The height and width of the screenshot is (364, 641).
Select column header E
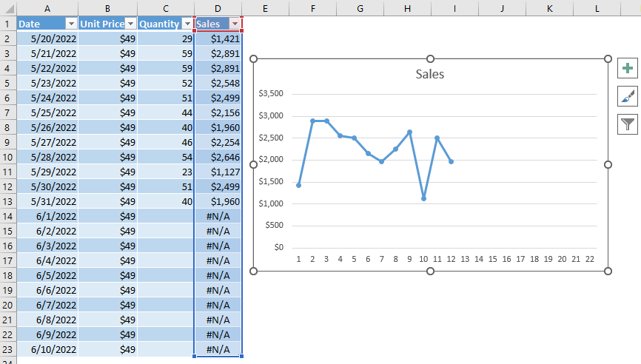264,7
